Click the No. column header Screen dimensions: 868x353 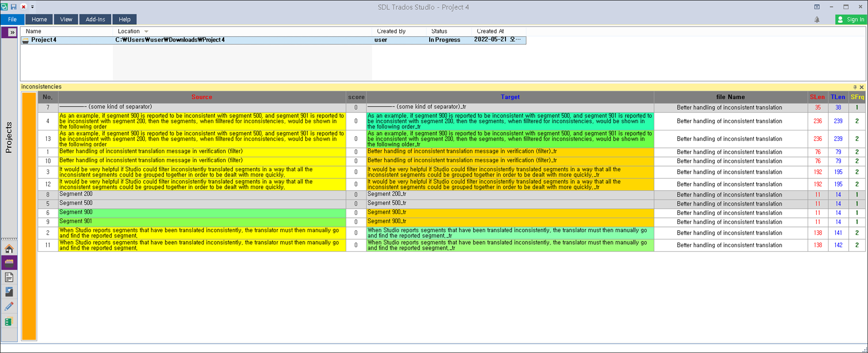48,97
